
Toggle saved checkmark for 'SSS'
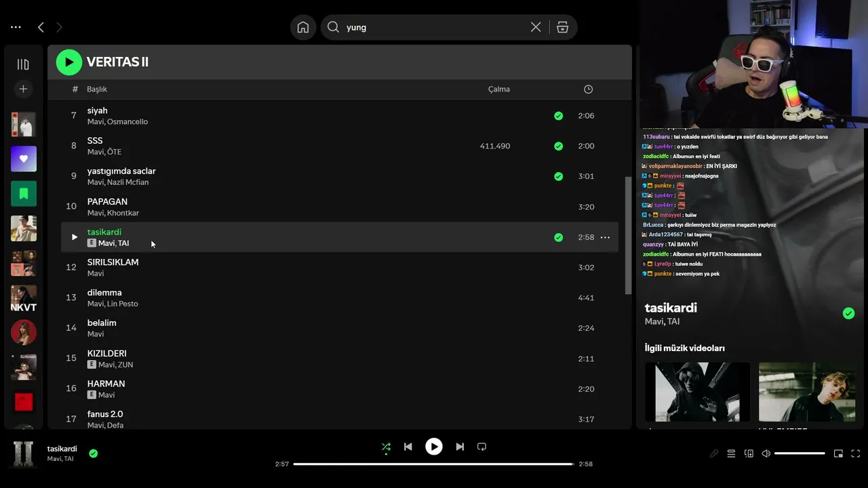coord(558,146)
